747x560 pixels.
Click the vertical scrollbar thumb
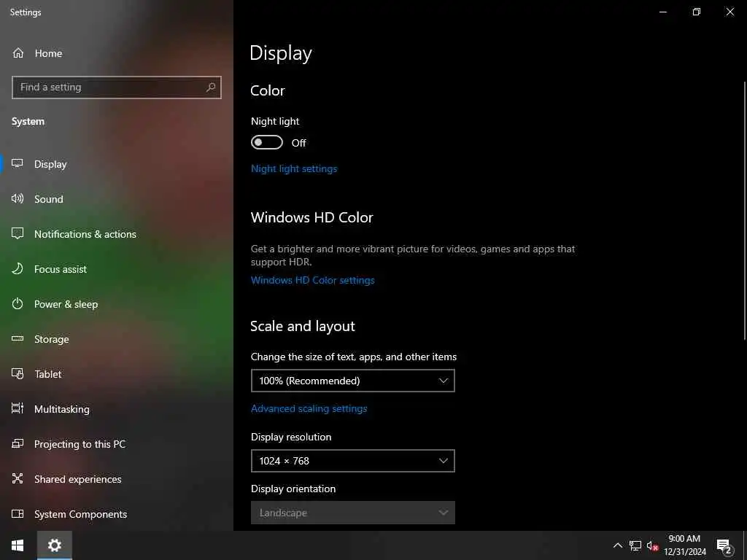click(744, 211)
